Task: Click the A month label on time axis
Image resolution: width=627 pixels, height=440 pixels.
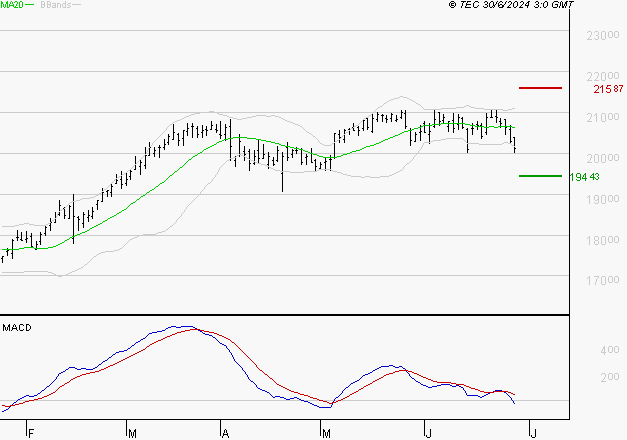Action: click(x=225, y=434)
